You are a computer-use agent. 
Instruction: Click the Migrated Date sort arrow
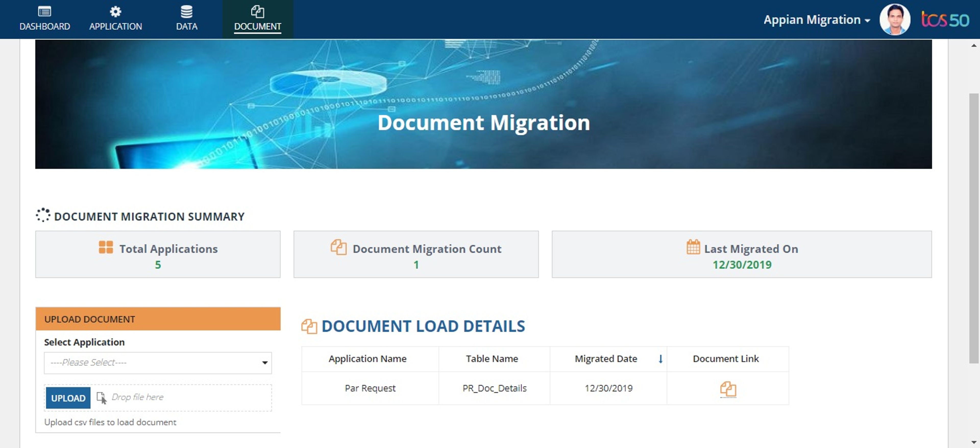coord(660,359)
